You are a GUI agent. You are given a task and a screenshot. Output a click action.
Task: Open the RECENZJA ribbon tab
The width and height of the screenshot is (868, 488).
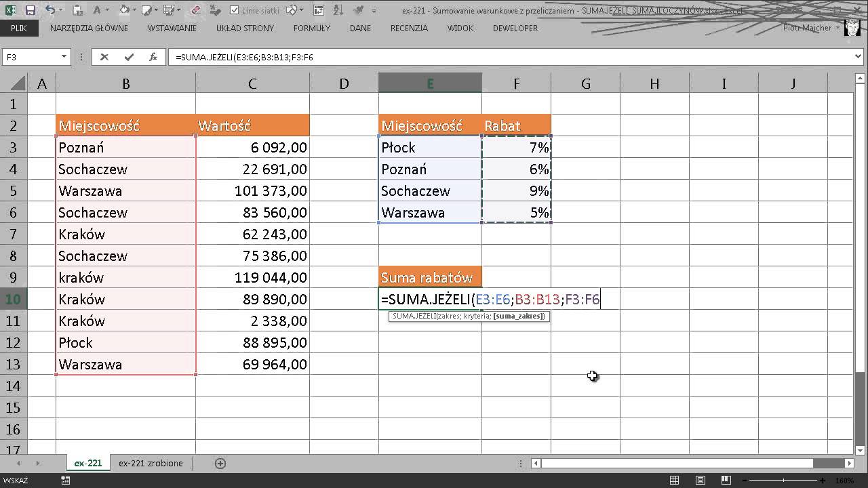click(x=409, y=28)
